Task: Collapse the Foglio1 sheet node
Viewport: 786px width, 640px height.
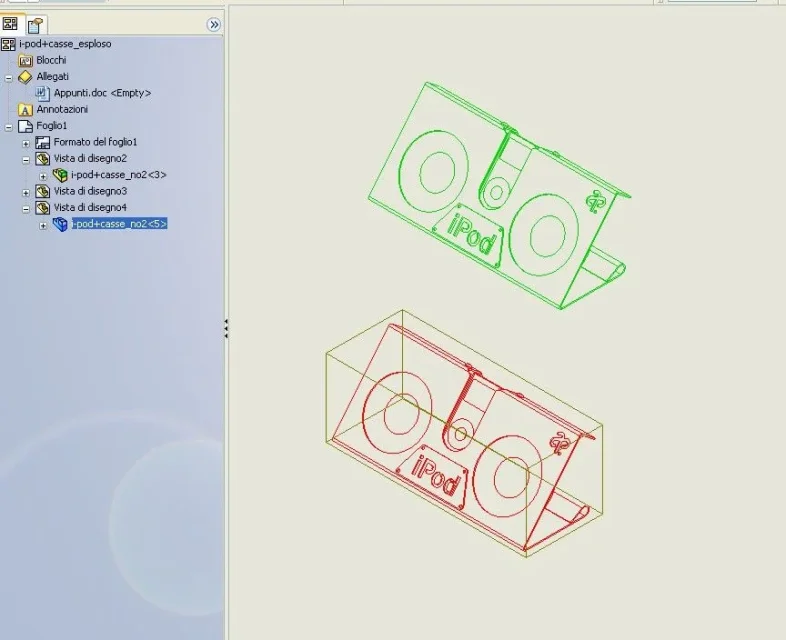Action: pos(9,127)
